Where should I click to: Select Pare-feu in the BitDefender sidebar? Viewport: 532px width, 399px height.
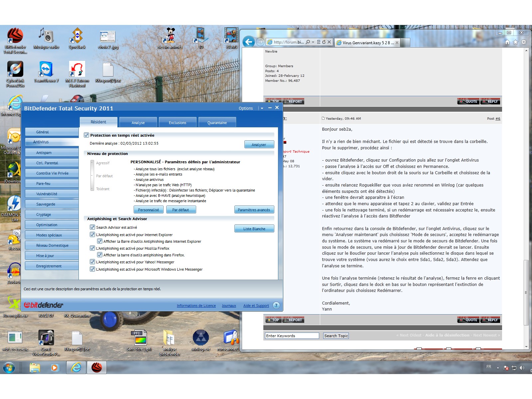coord(52,184)
